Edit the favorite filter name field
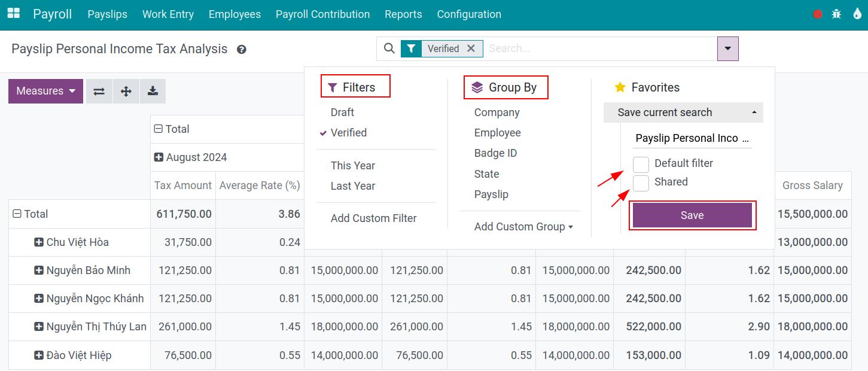This screenshot has width=868, height=371. pos(692,138)
